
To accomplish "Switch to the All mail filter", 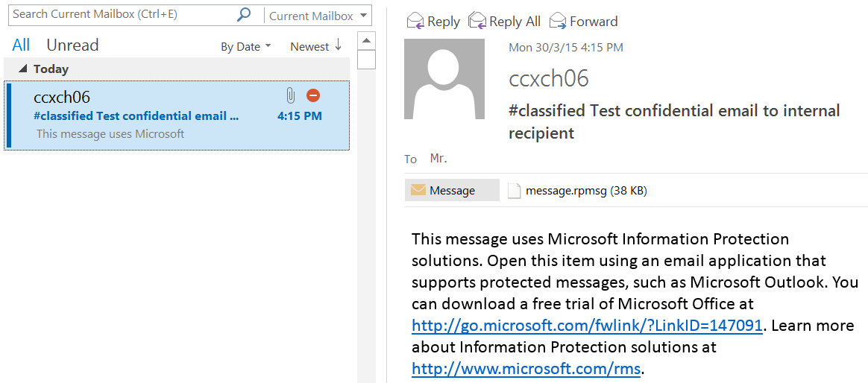I will (21, 45).
